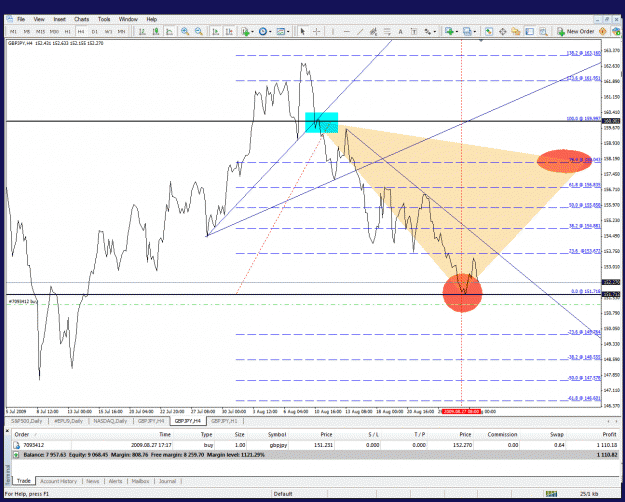
Task: Select the M15 timeframe
Action: (40, 31)
